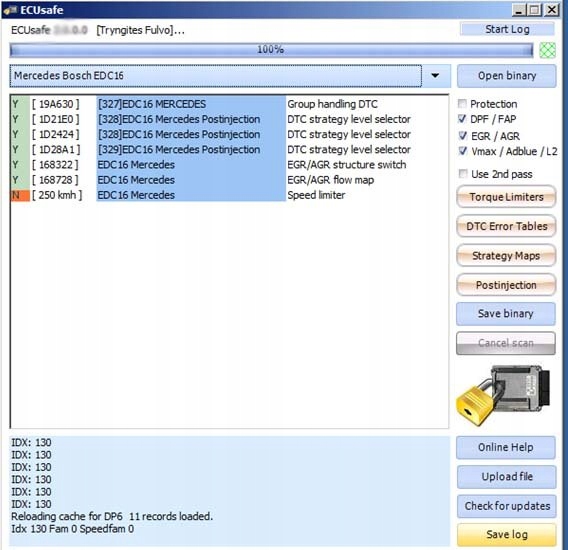
Task: Click the 100% progress bar
Action: pos(271,50)
